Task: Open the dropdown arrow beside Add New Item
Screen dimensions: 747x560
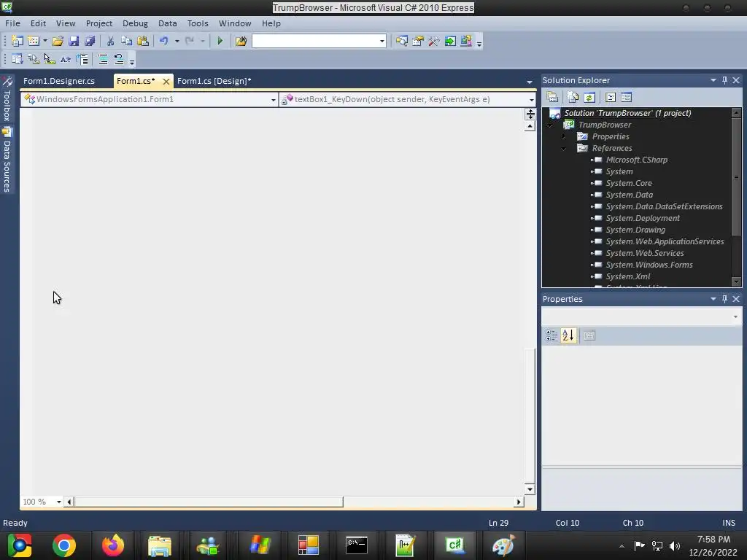Action: point(45,41)
